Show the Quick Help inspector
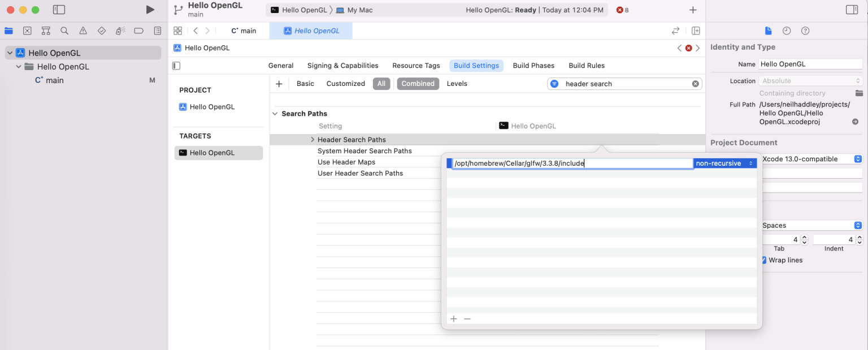Screen dimensions: 868x350 point(805,31)
